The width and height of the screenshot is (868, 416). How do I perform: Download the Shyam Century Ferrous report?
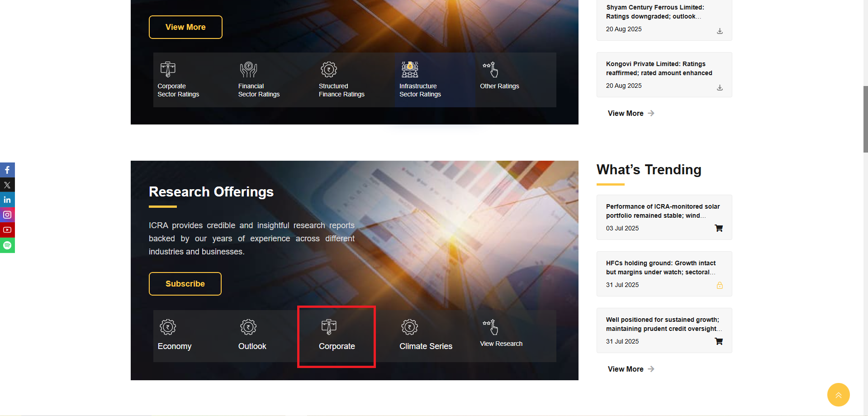tap(720, 31)
